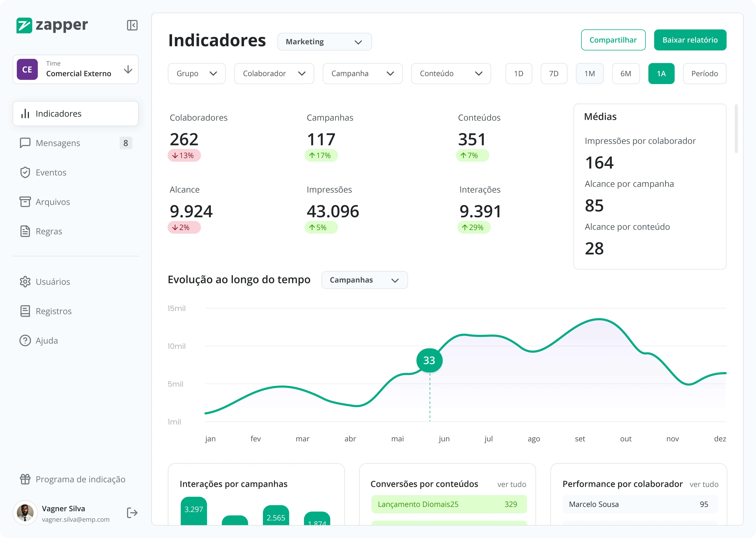Click the Zapper logo icon
Viewport: 756px width, 538px height.
click(24, 25)
